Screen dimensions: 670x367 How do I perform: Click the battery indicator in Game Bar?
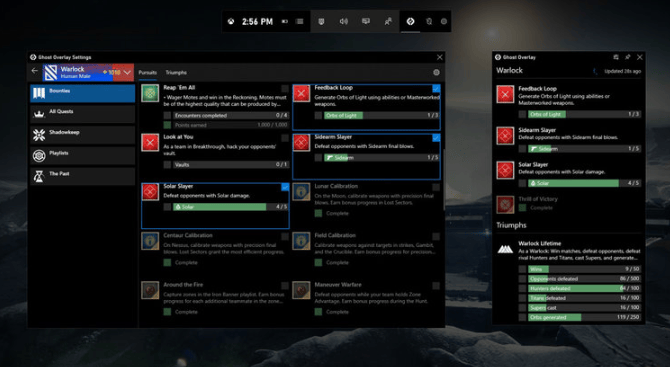pyautogui.click(x=285, y=21)
